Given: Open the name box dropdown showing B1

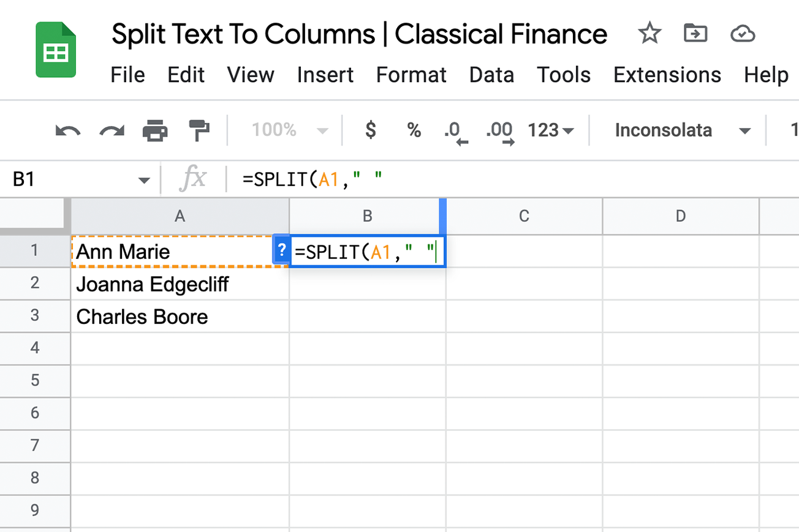Looking at the screenshot, I should pos(144,179).
